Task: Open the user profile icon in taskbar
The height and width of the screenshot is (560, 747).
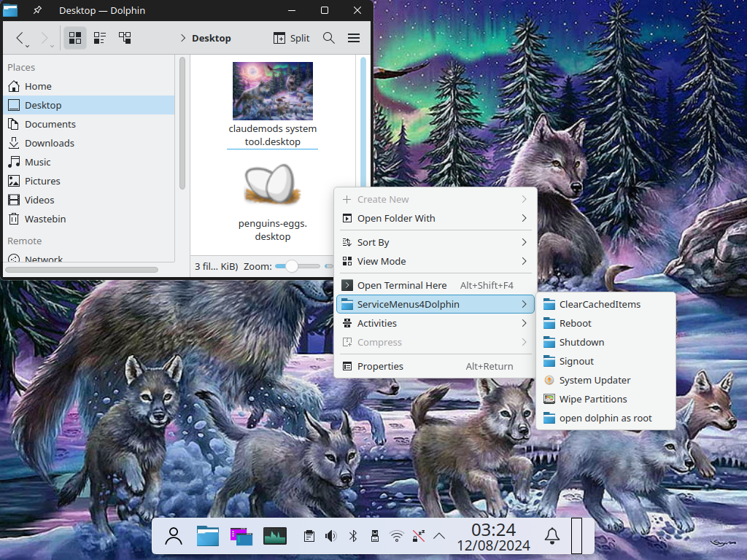Action: tap(174, 536)
